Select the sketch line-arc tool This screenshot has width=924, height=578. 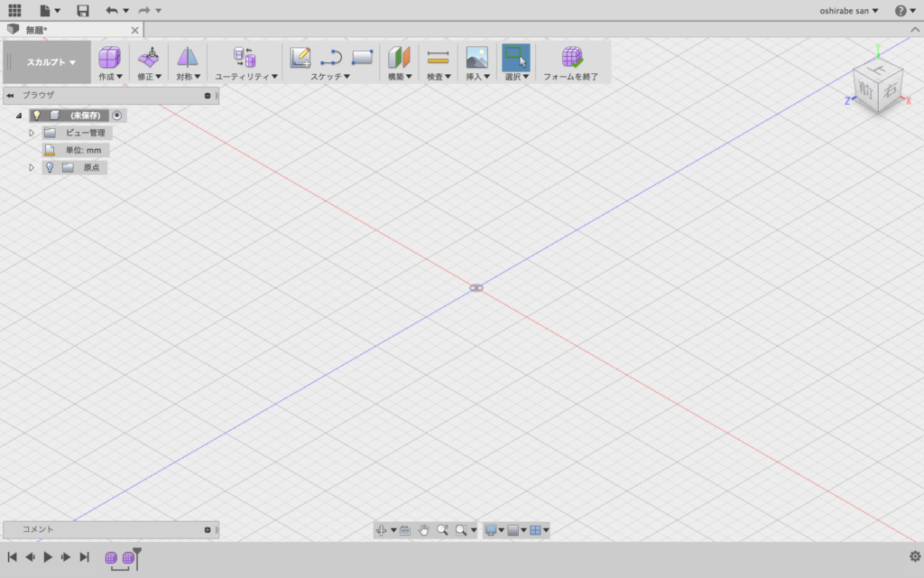331,57
